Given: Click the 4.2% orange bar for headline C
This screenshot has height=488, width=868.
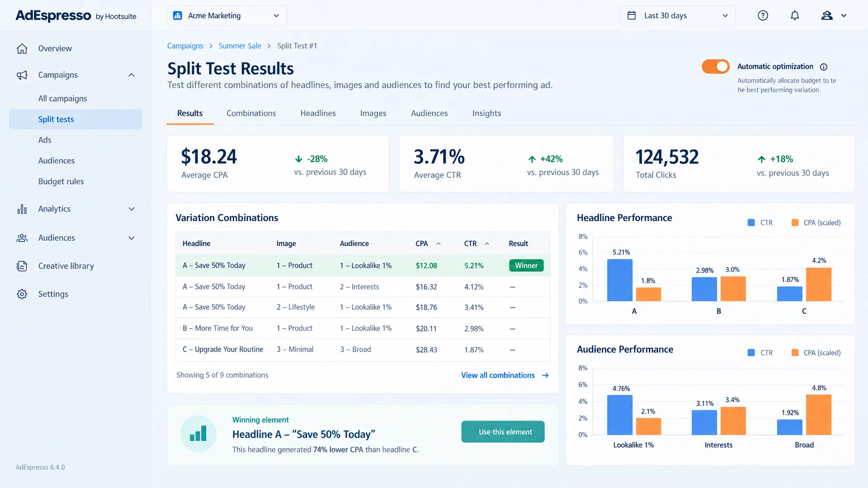Looking at the screenshot, I should 819,285.
